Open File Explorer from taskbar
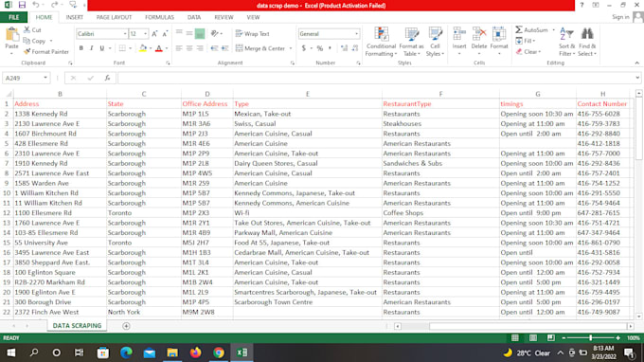 (x=172, y=353)
